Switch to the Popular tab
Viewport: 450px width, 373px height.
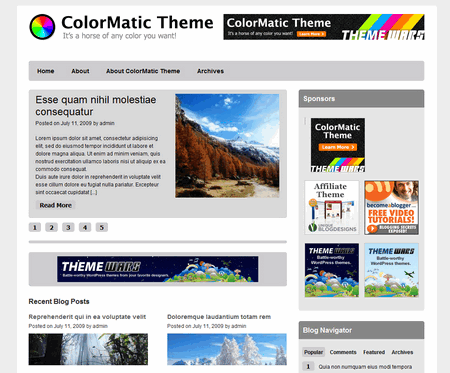pos(313,352)
